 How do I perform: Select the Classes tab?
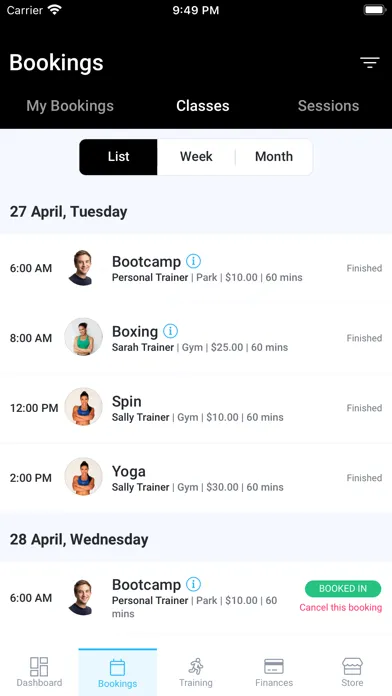pyautogui.click(x=203, y=106)
